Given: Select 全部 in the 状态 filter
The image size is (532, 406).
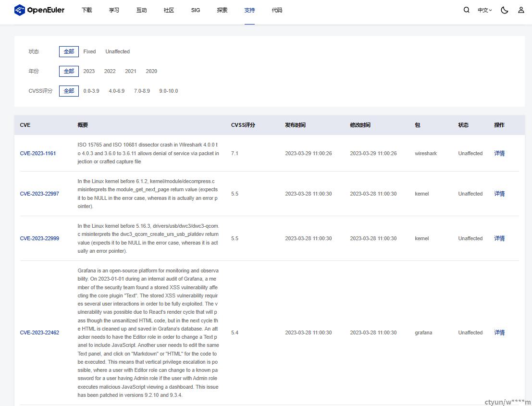Looking at the screenshot, I should [x=69, y=51].
